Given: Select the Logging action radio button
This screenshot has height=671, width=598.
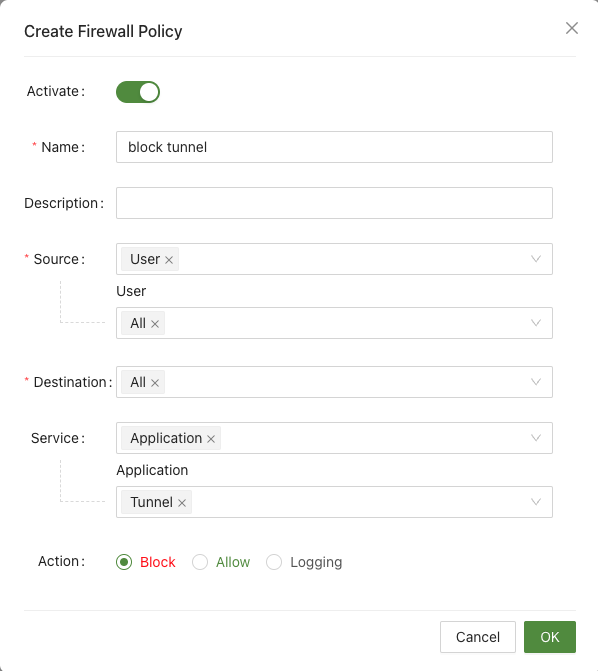Looking at the screenshot, I should pos(274,562).
